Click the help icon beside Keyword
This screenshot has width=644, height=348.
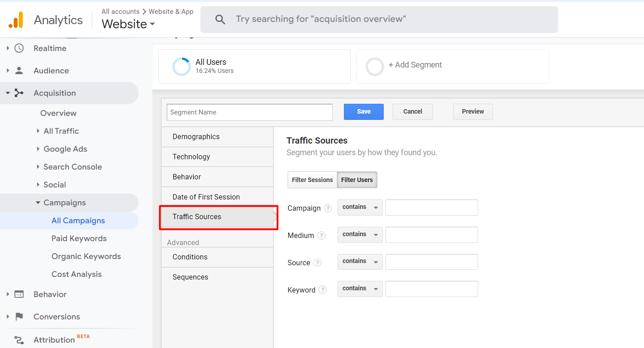point(322,290)
